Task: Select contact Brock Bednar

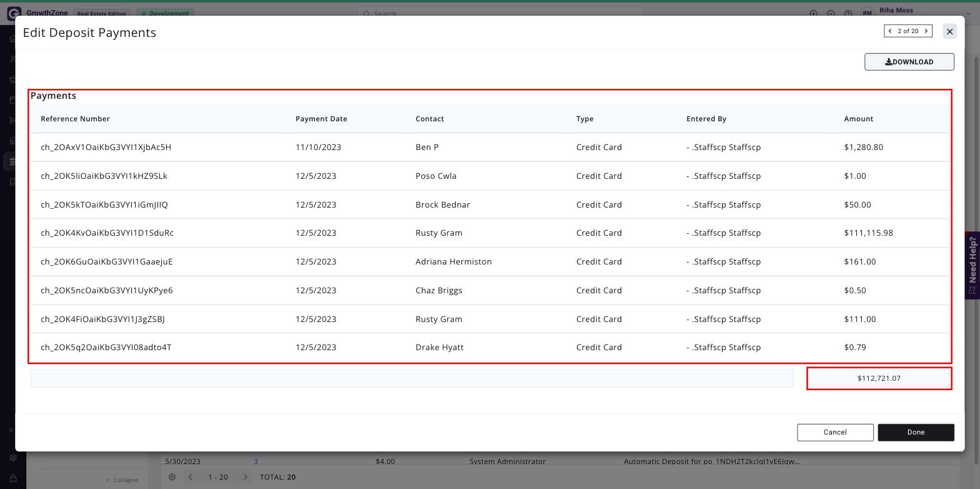Action: point(442,205)
